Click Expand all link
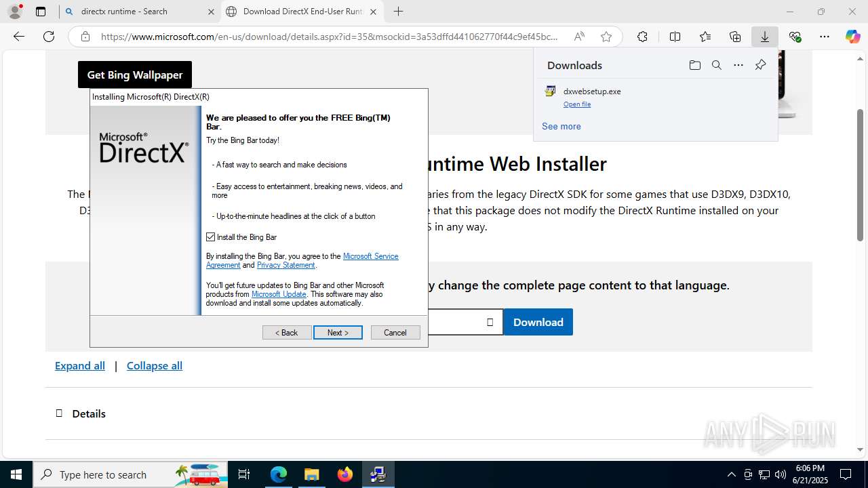This screenshot has height=488, width=868. [80, 365]
